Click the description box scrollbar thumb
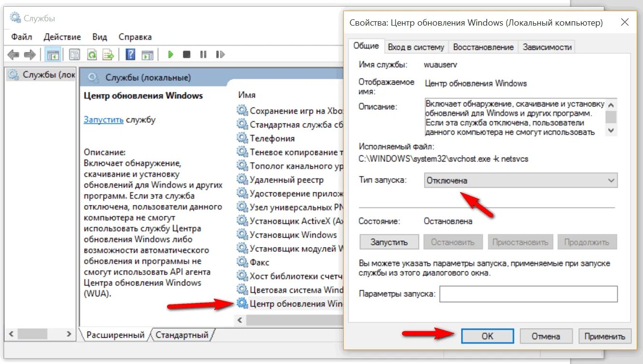Viewport: 643px width, 364px height. (x=612, y=116)
